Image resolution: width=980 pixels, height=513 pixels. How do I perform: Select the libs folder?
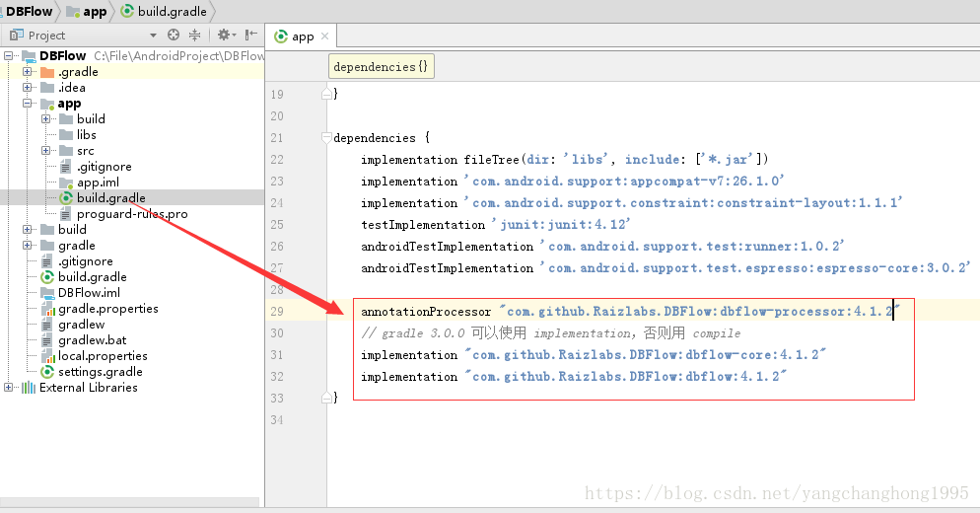pyautogui.click(x=86, y=134)
